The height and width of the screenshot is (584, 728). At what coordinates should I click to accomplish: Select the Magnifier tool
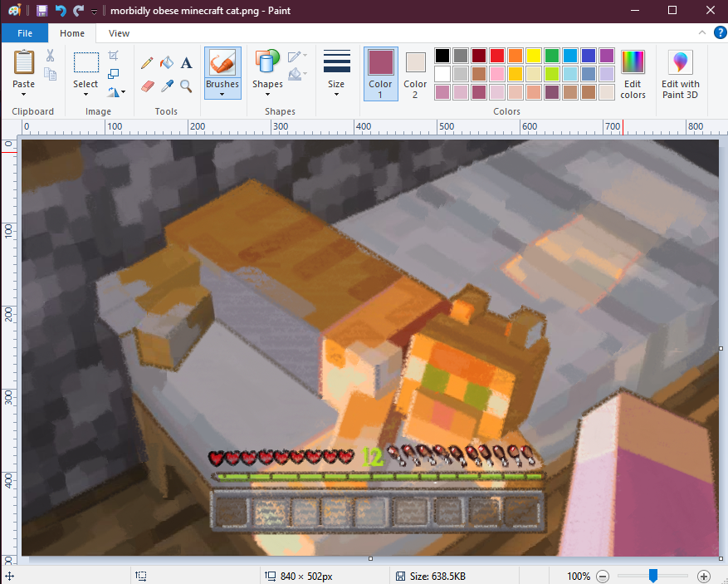(186, 86)
